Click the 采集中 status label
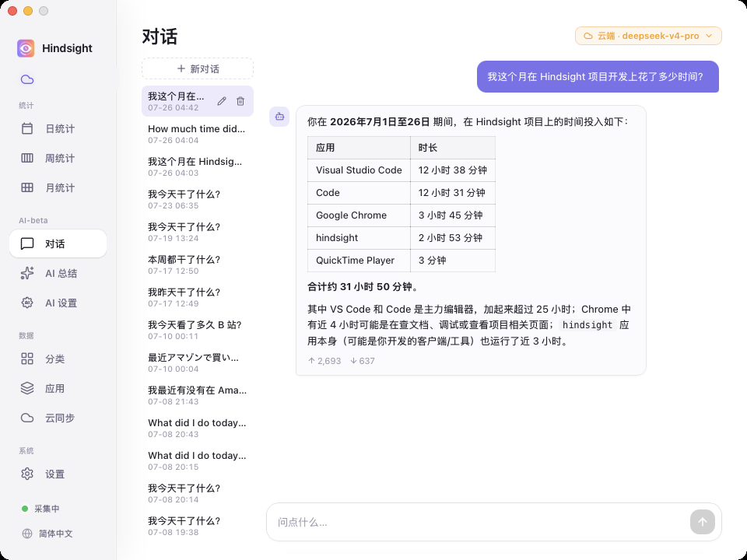 pos(47,509)
